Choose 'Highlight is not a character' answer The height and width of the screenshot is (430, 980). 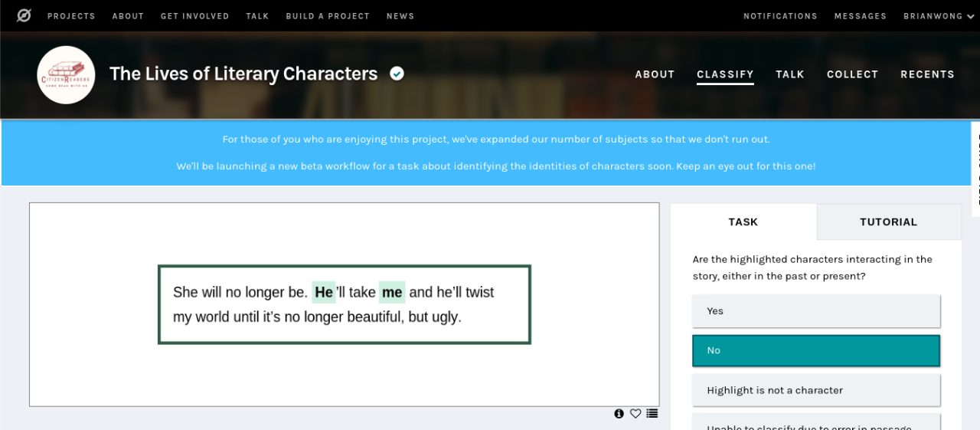pyautogui.click(x=815, y=390)
